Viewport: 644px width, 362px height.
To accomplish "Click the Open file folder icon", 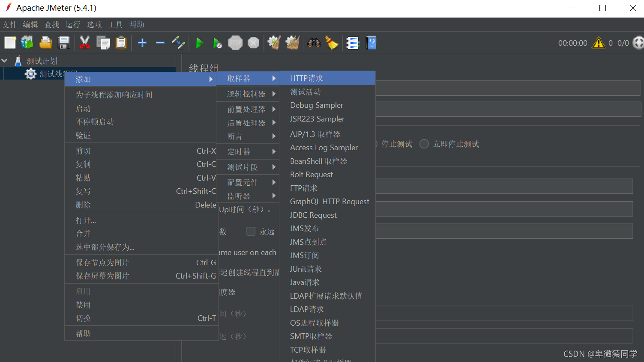I will coord(46,43).
